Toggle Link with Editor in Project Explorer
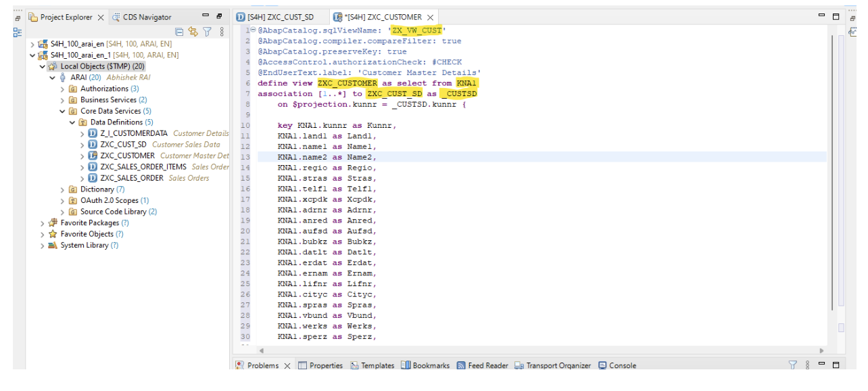This screenshot has height=391, width=868. [193, 31]
